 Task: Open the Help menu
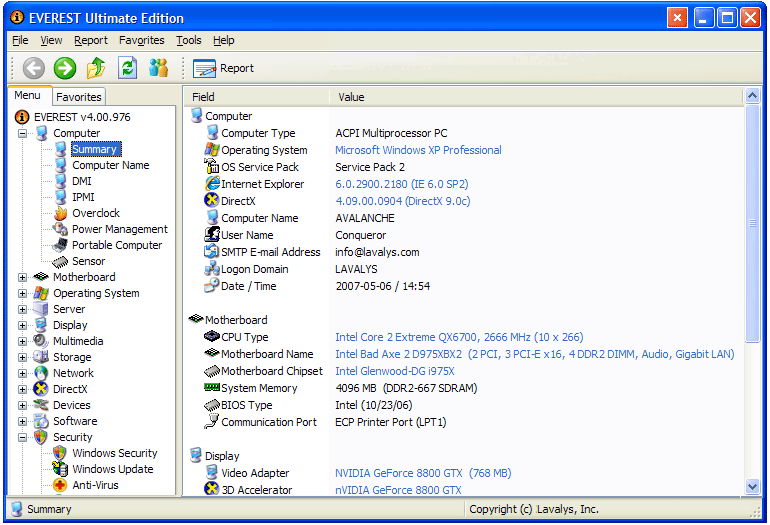pyautogui.click(x=223, y=40)
